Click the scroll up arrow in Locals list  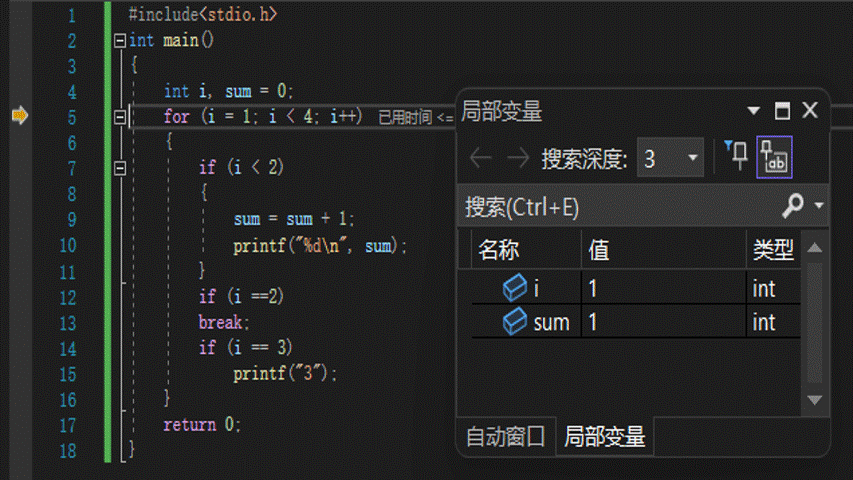click(814, 248)
